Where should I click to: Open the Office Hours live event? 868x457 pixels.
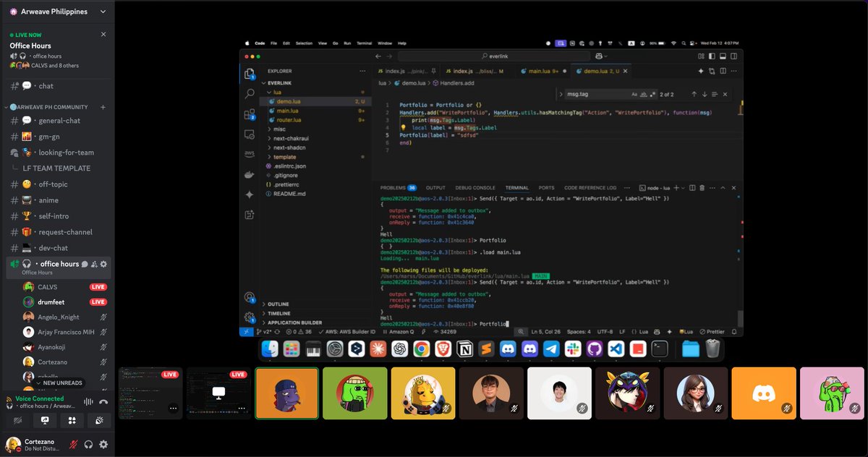click(30, 46)
